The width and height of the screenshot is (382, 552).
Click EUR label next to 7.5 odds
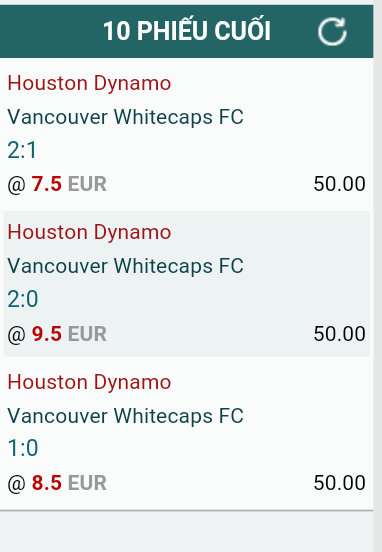(87, 184)
